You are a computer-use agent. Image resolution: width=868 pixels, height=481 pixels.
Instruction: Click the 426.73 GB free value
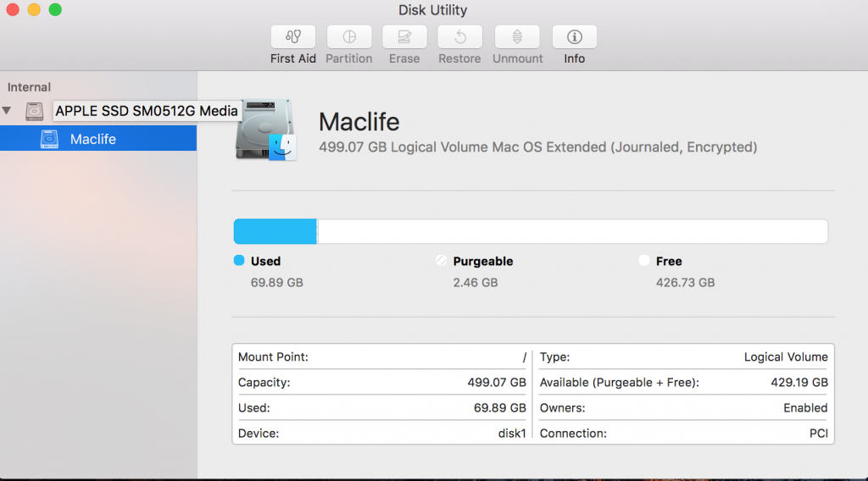tap(685, 283)
